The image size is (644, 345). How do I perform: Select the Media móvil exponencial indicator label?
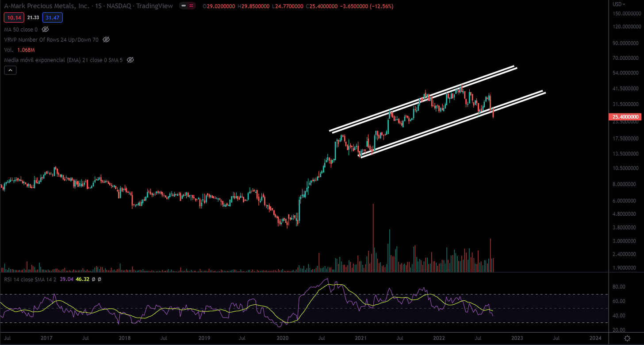[64, 60]
